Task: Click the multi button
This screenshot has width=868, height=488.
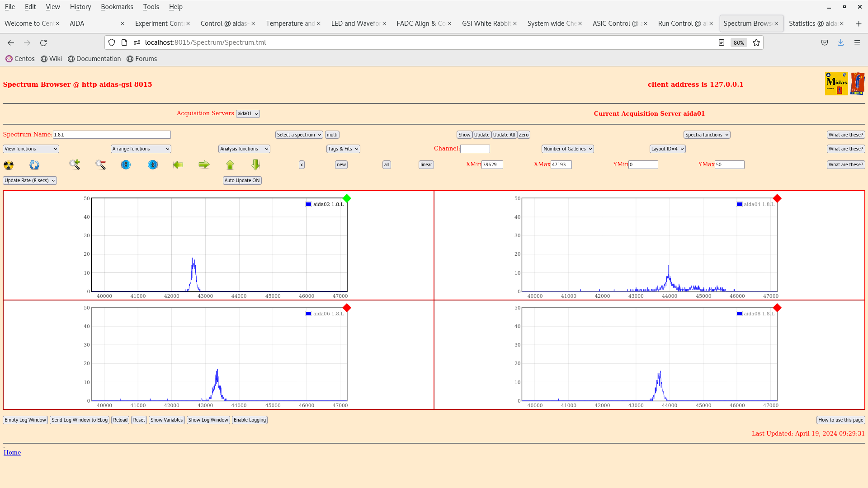Action: [332, 135]
